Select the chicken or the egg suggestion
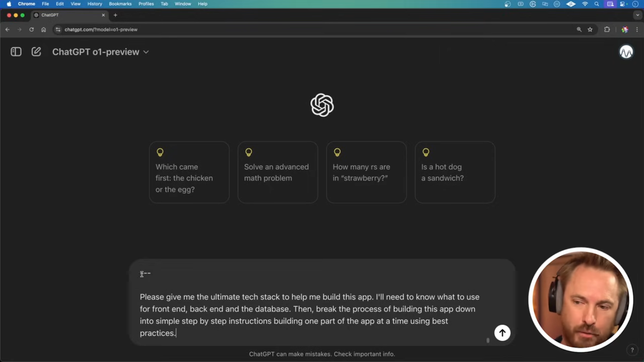The height and width of the screenshot is (362, 644). click(x=189, y=172)
